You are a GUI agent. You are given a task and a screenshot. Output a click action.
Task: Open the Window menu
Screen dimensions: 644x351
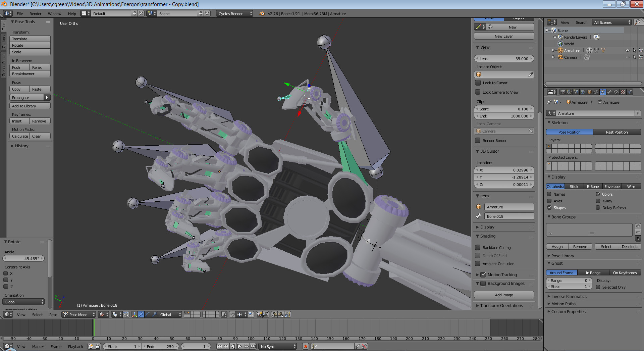click(54, 13)
